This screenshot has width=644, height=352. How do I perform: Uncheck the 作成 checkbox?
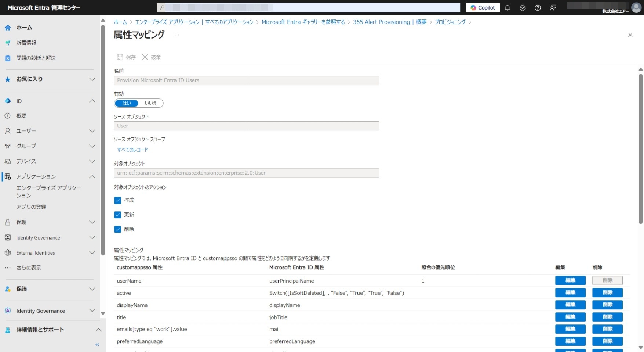click(117, 200)
